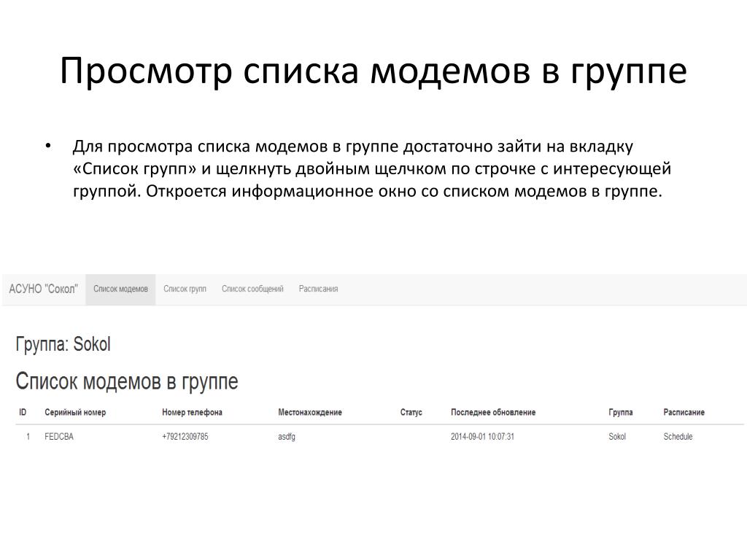Click the Статус column header
This screenshot has width=747, height=560.
[411, 413]
